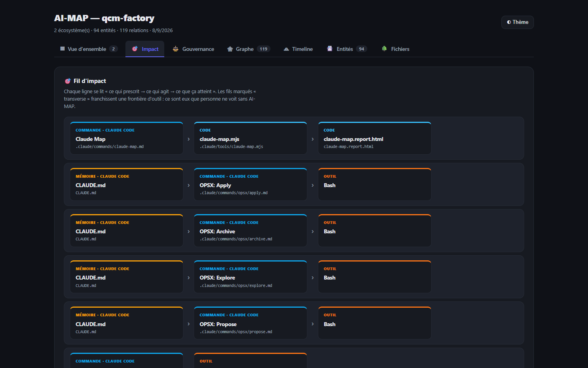Image resolution: width=588 pixels, height=368 pixels.
Task: Click CLAUDE.md card before OPSX: Propose
Action: click(127, 323)
